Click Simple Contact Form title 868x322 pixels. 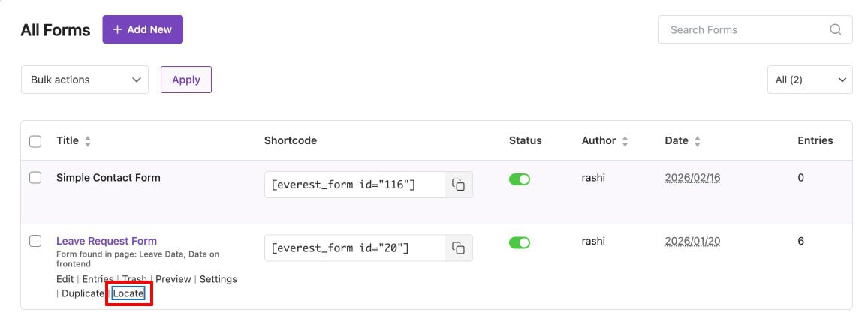tap(108, 178)
